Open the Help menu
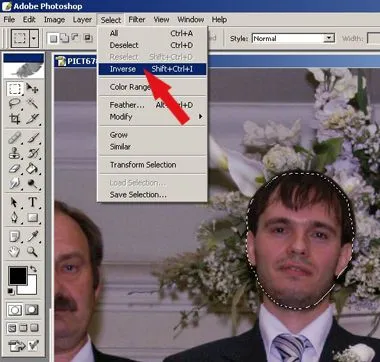 coord(219,20)
